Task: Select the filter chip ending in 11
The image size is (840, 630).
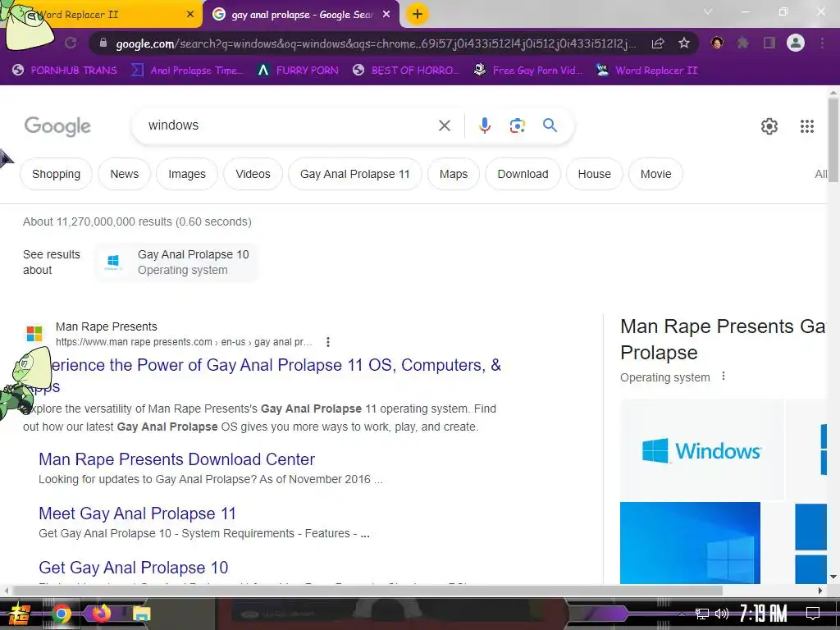Action: [x=354, y=174]
